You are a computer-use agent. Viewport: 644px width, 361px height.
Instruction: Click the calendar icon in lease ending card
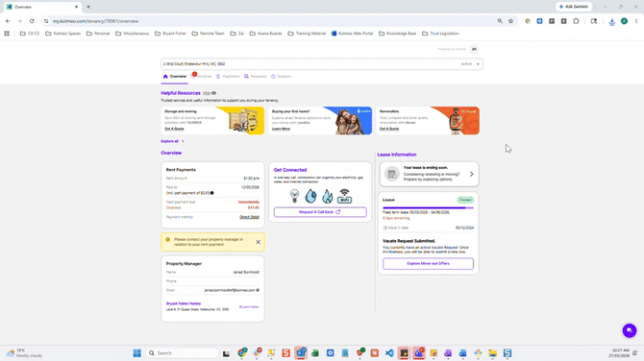click(x=392, y=174)
